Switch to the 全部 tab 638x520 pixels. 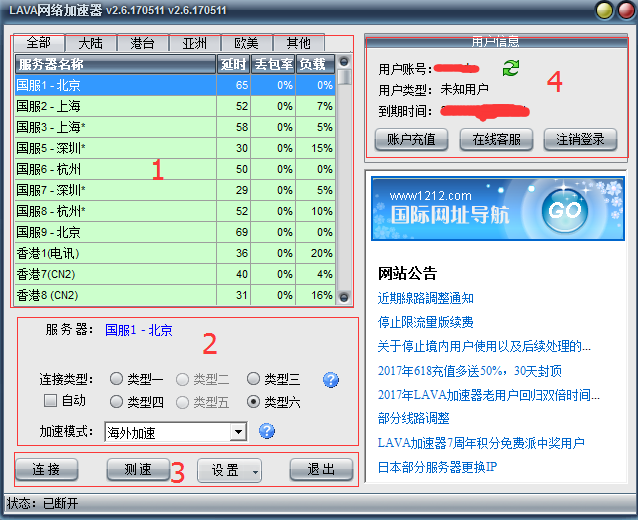[39, 42]
